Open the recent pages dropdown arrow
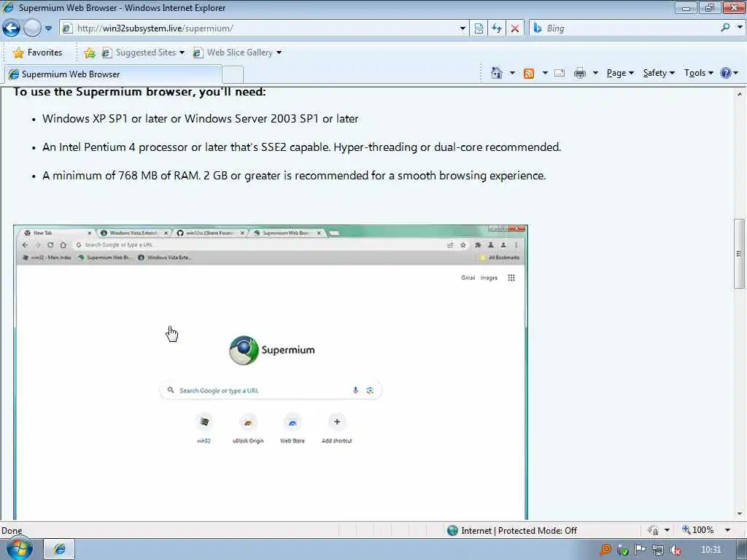 click(x=49, y=28)
